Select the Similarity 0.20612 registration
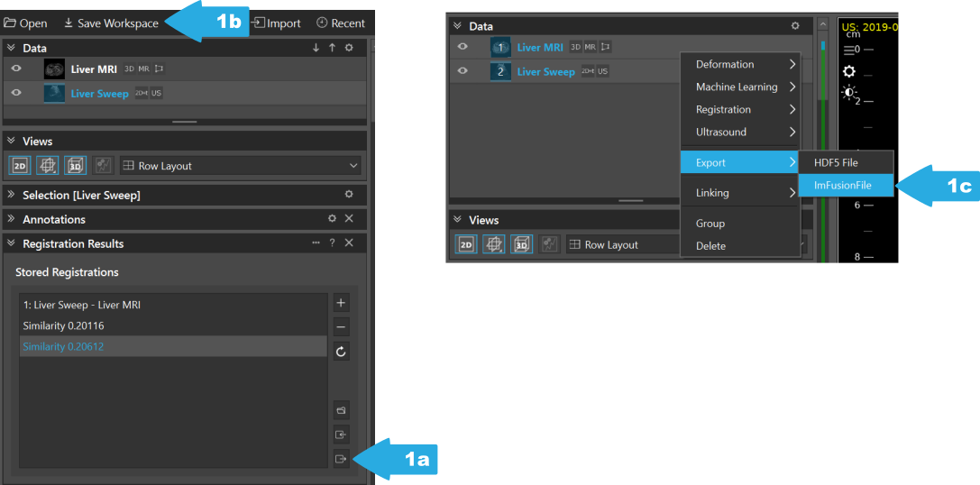980x485 pixels. pyautogui.click(x=173, y=346)
